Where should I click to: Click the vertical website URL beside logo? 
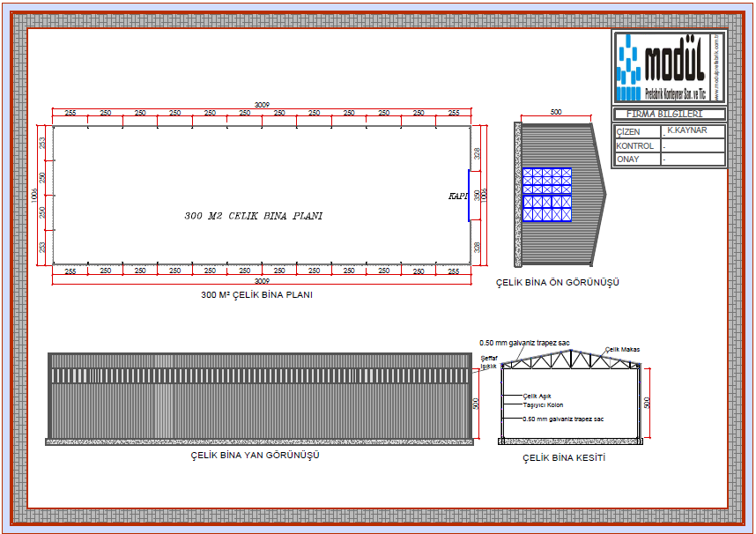(x=719, y=67)
